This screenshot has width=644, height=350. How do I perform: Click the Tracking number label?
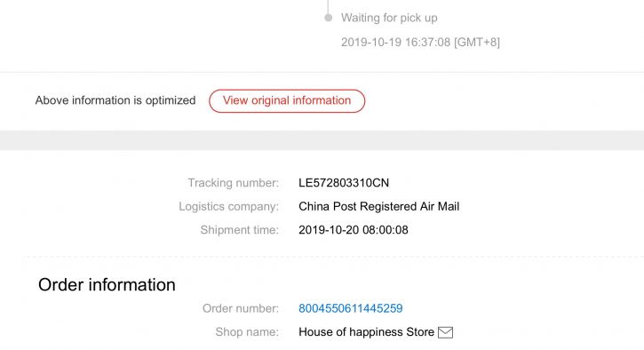pyautogui.click(x=234, y=183)
